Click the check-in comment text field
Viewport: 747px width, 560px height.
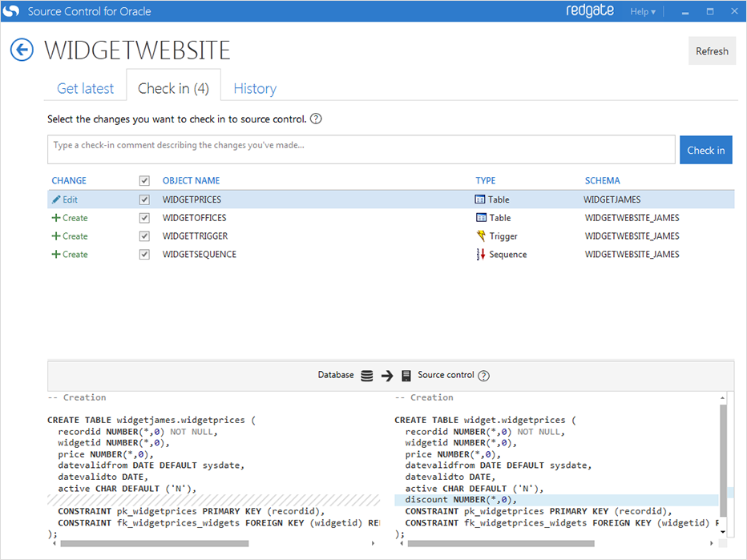pos(361,150)
